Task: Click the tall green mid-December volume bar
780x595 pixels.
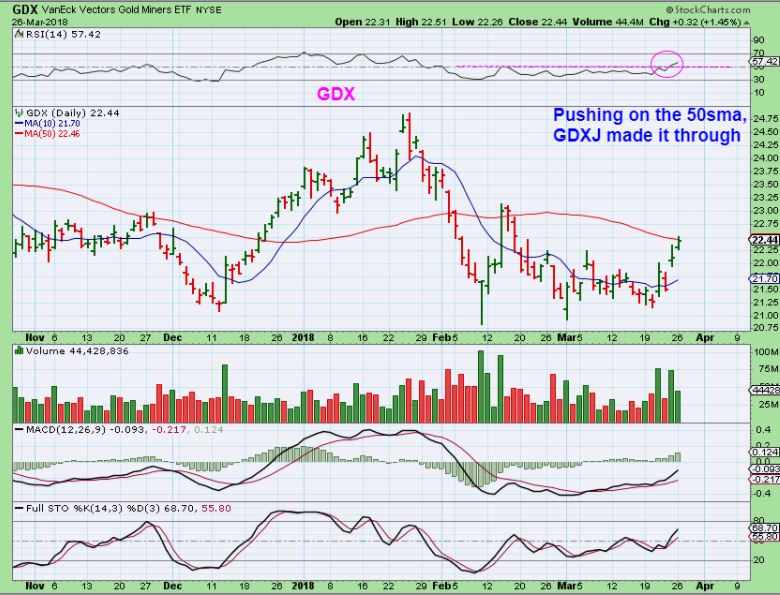Action: (x=225, y=394)
